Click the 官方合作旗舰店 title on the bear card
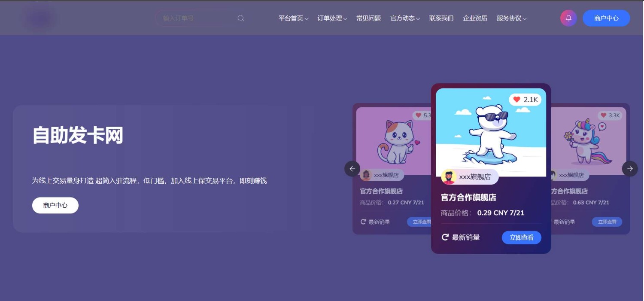The image size is (644, 301). click(x=468, y=198)
